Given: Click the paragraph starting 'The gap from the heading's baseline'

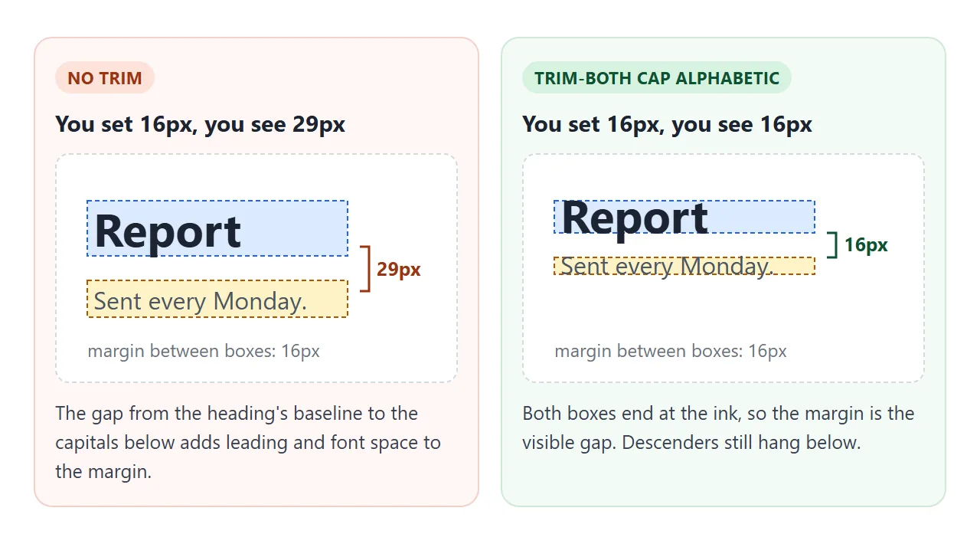Looking at the screenshot, I should tap(248, 443).
